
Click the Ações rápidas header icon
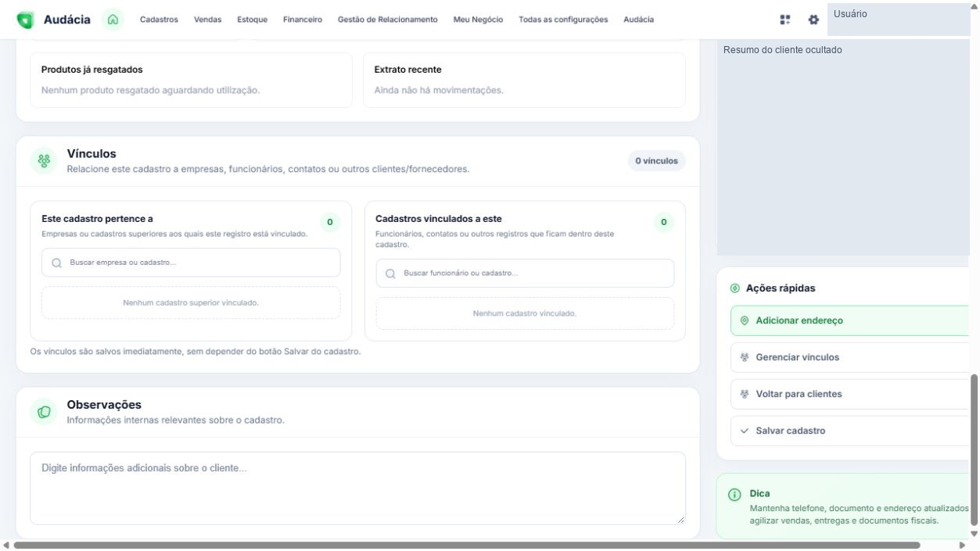coord(734,288)
